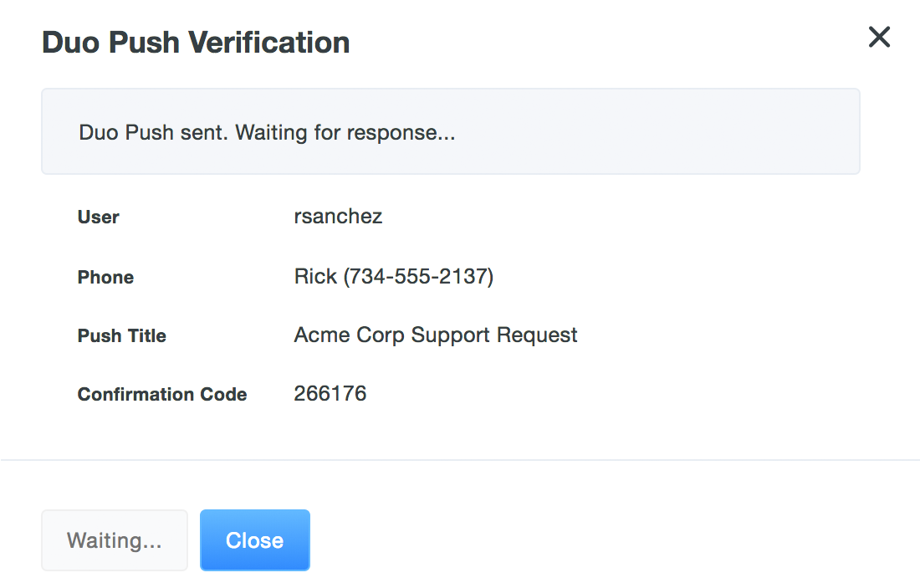Click the blue Close action in the footer

click(254, 539)
